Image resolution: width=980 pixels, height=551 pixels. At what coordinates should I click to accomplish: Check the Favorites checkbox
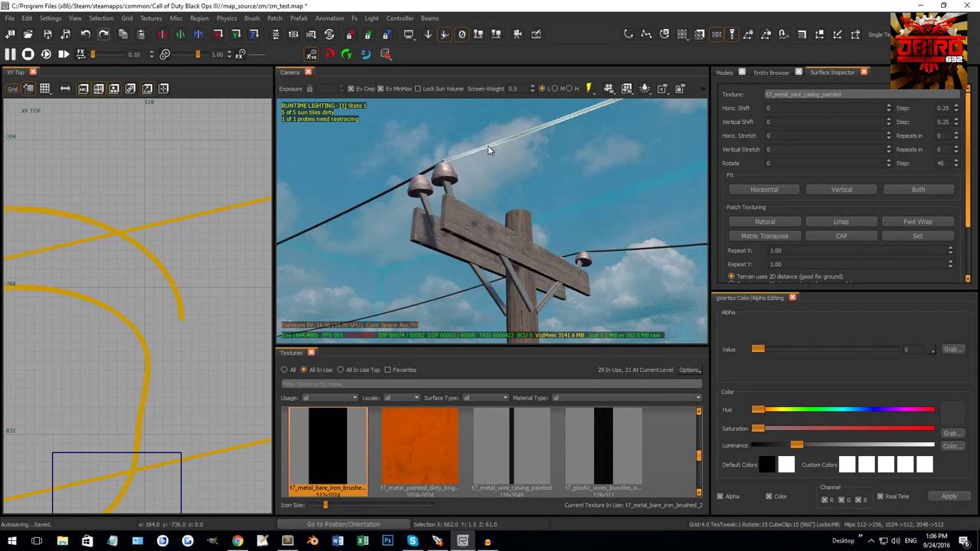[x=387, y=370]
